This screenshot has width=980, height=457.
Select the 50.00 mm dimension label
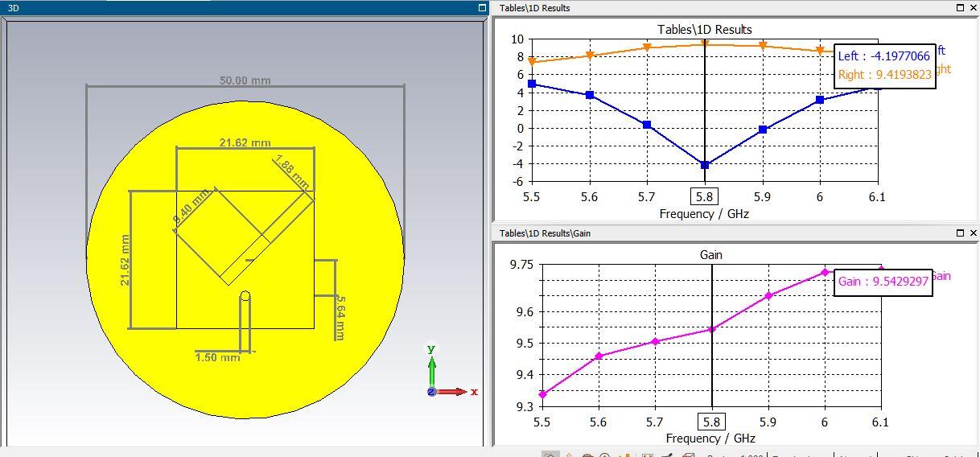[245, 80]
